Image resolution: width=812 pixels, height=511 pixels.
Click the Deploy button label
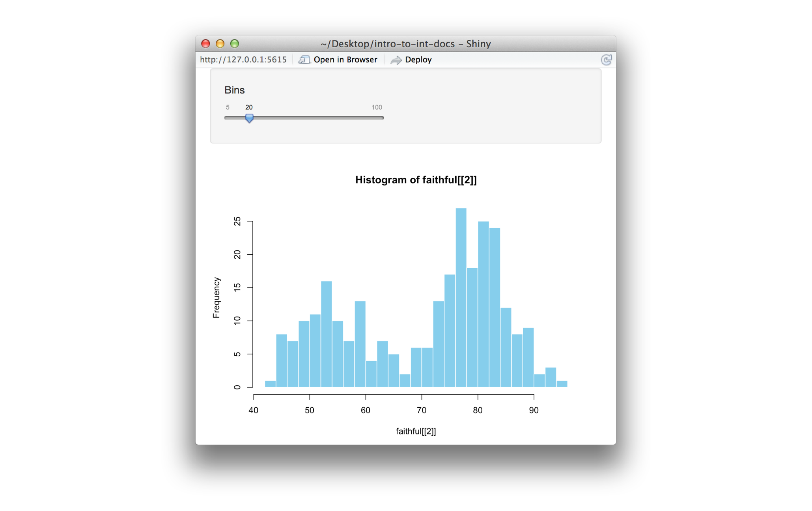[418, 60]
